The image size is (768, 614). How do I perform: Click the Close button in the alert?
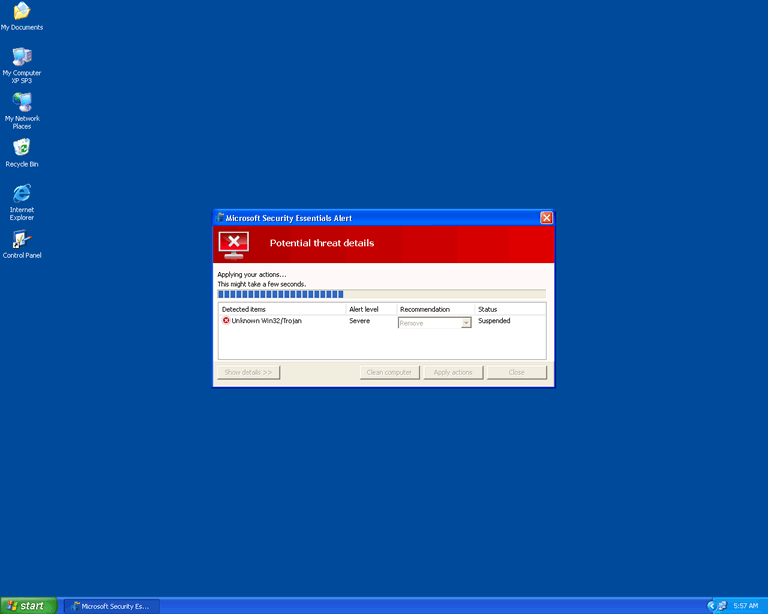[516, 372]
